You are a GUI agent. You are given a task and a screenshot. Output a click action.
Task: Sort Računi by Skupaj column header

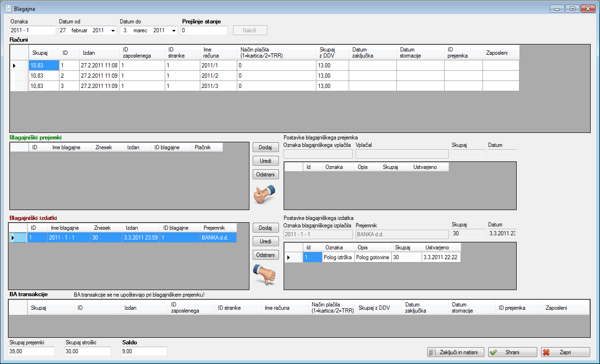[44, 53]
